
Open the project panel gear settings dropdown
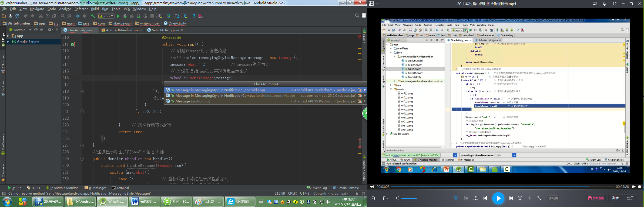(x=51, y=30)
